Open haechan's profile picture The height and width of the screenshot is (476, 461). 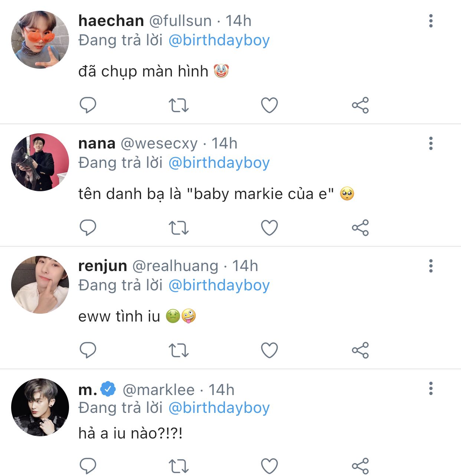tap(40, 40)
